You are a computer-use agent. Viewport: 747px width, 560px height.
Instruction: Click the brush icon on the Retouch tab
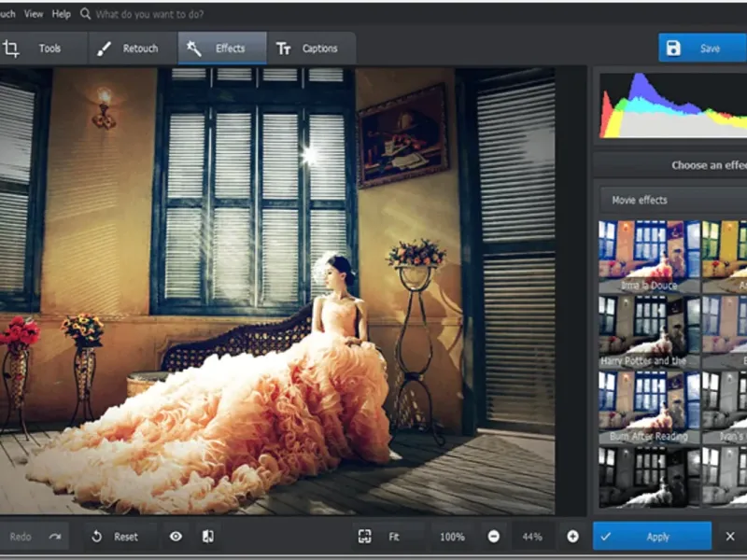click(105, 49)
